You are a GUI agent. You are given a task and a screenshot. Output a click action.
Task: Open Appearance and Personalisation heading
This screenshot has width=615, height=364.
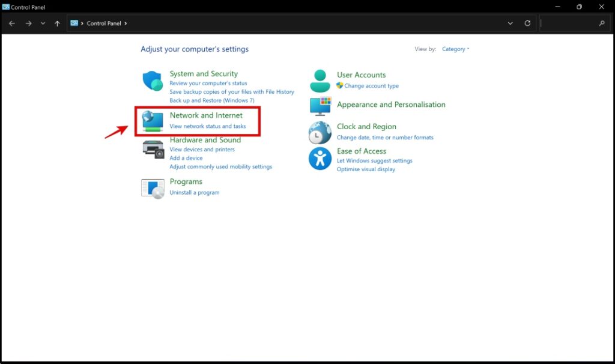(391, 105)
